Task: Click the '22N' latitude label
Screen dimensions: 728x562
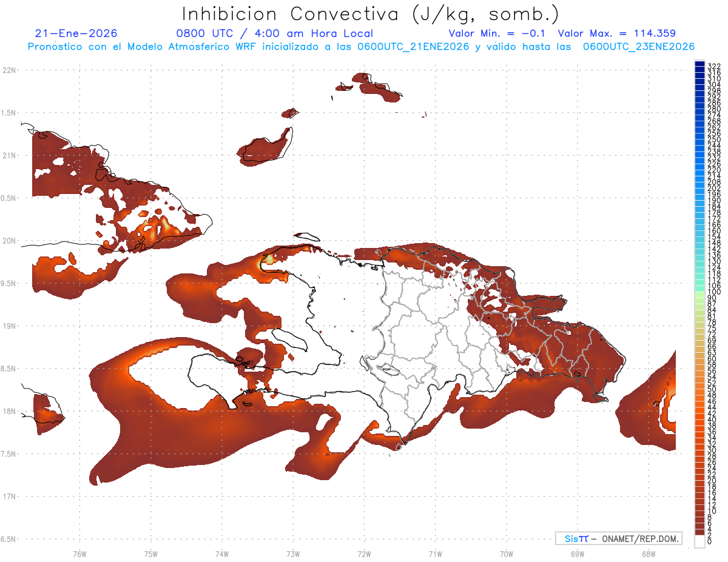Action: coord(9,70)
